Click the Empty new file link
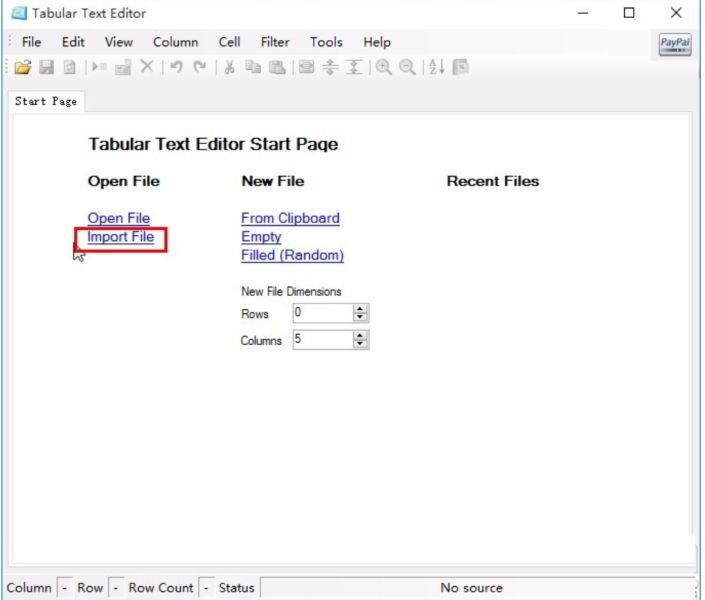Image resolution: width=705 pixels, height=600 pixels. click(261, 237)
